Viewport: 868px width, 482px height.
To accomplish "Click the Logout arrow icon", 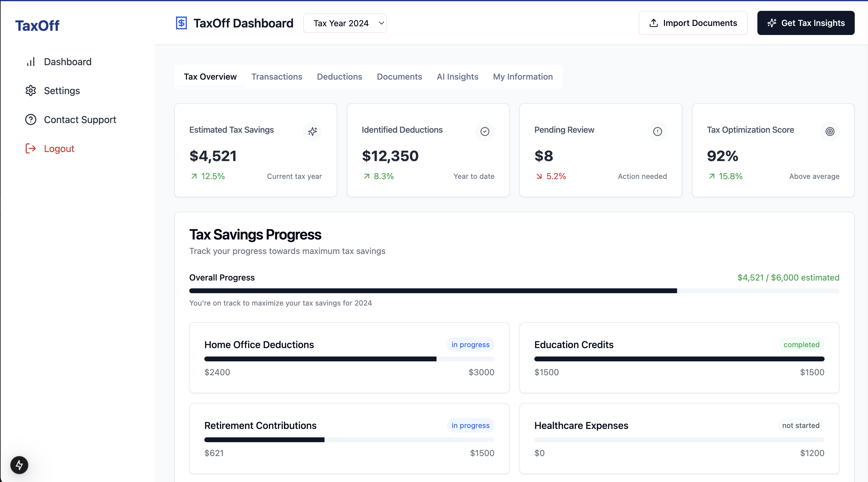I will [x=31, y=148].
